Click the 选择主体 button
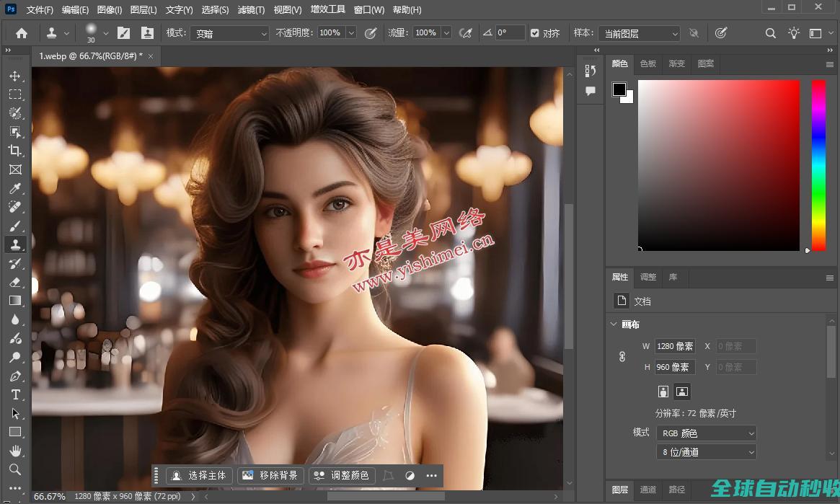 tap(200, 475)
